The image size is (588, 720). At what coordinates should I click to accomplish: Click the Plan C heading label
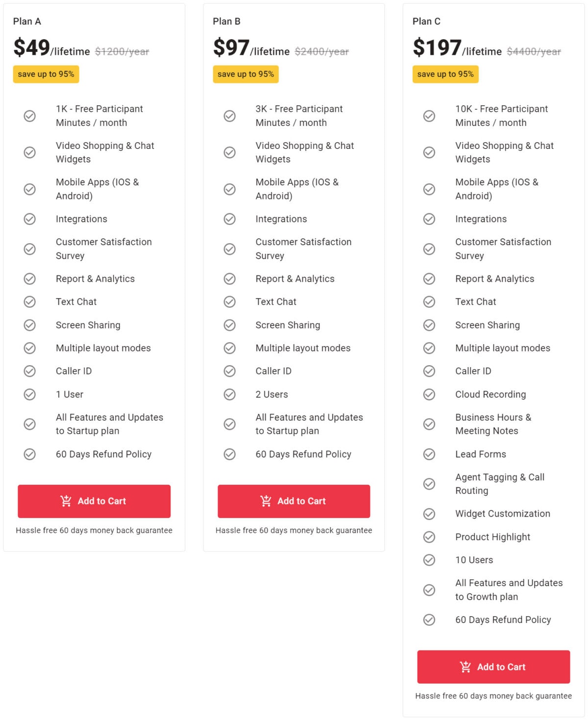426,22
